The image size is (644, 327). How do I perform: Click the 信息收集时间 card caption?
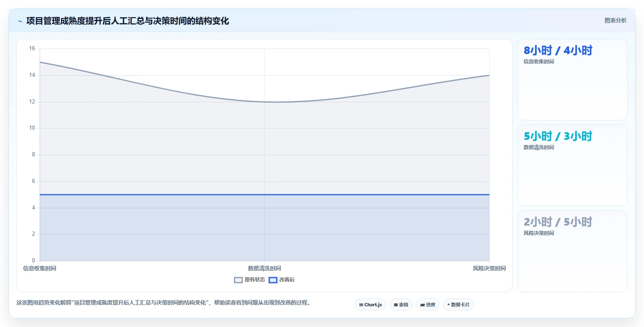click(x=539, y=62)
